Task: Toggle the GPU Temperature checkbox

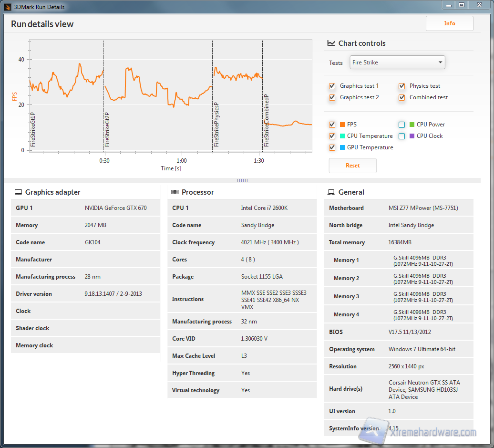Action: tap(332, 148)
